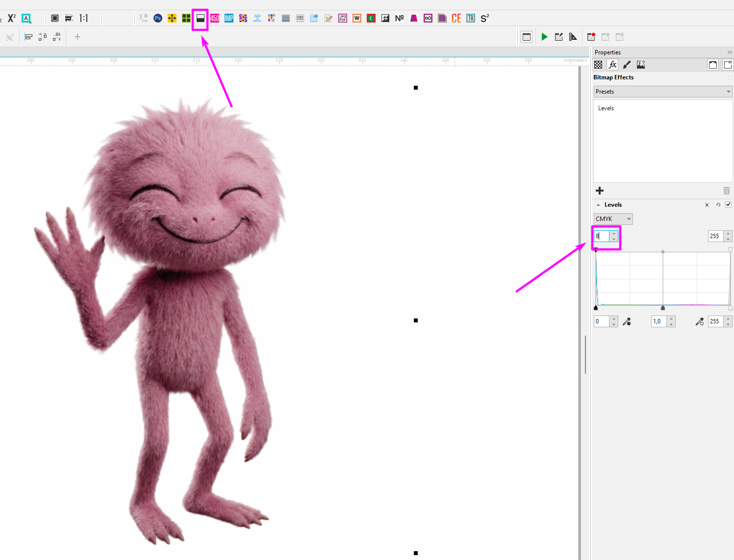Click the gamma field showing 1,0
734x560 pixels.
[x=659, y=321]
